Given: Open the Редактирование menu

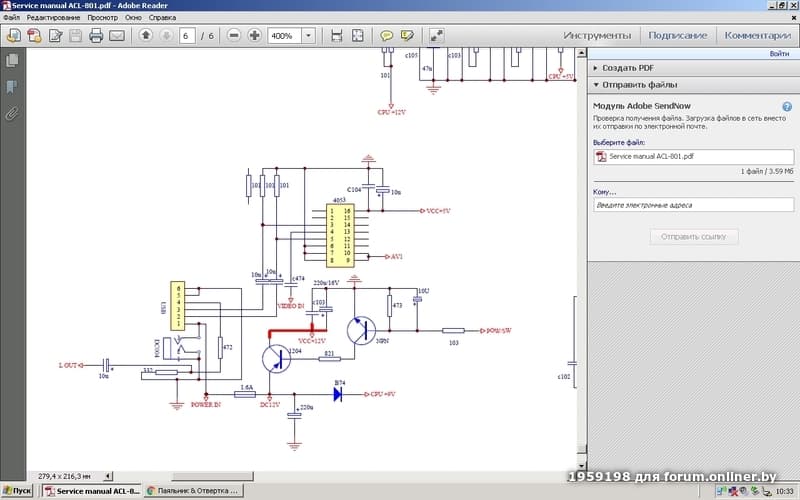Looking at the screenshot, I should point(55,18).
